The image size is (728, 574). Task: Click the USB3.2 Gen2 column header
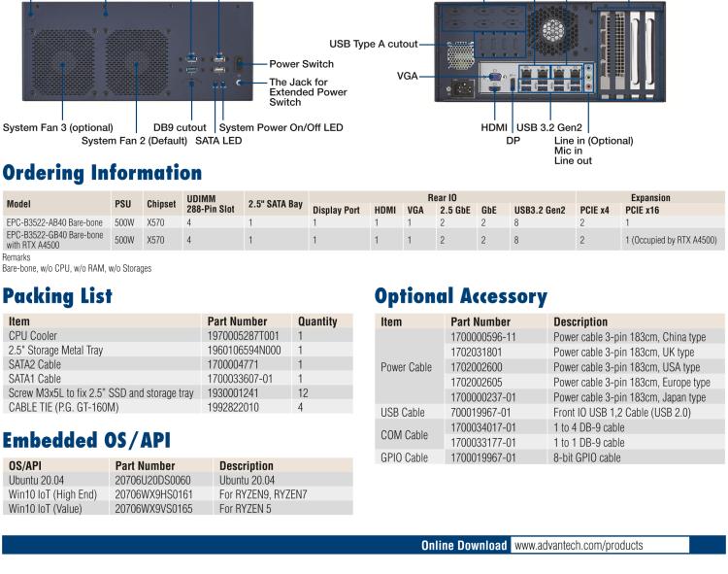click(539, 210)
